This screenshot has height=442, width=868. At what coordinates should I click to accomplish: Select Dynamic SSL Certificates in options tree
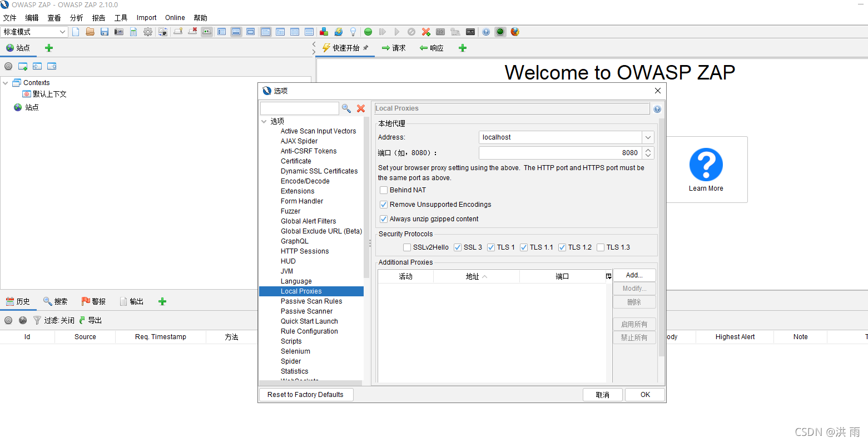pyautogui.click(x=319, y=171)
